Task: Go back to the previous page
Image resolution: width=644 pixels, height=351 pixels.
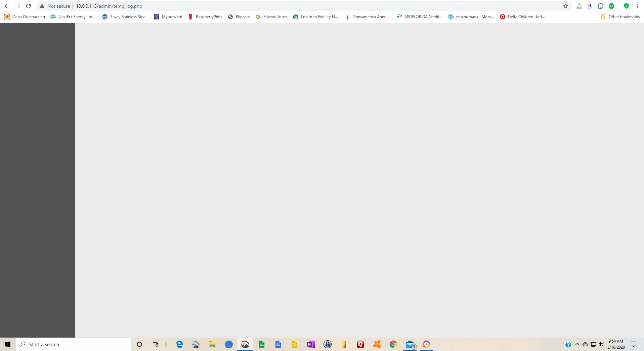Action: coord(7,6)
